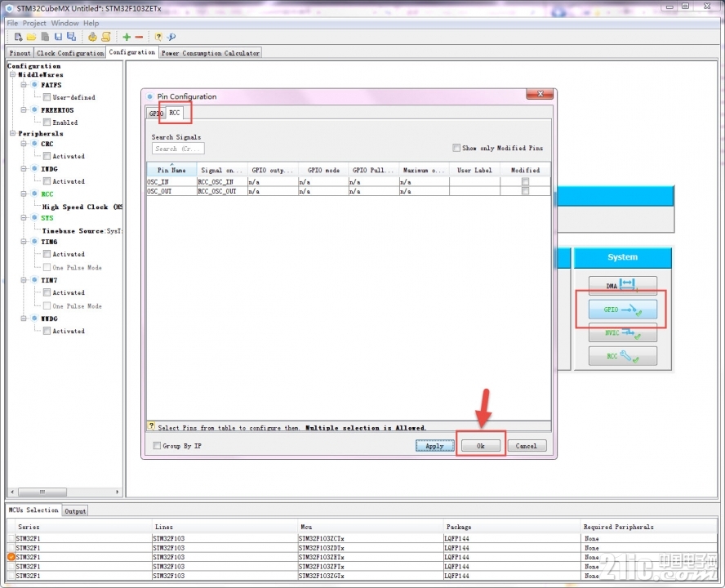
Task: Collapse the FATFS tree node
Action: click(x=24, y=85)
